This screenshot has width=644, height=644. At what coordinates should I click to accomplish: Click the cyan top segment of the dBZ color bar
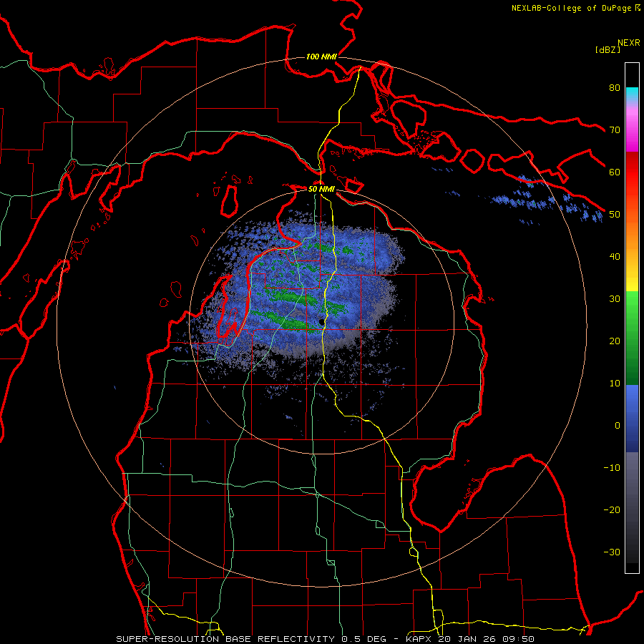tap(632, 94)
